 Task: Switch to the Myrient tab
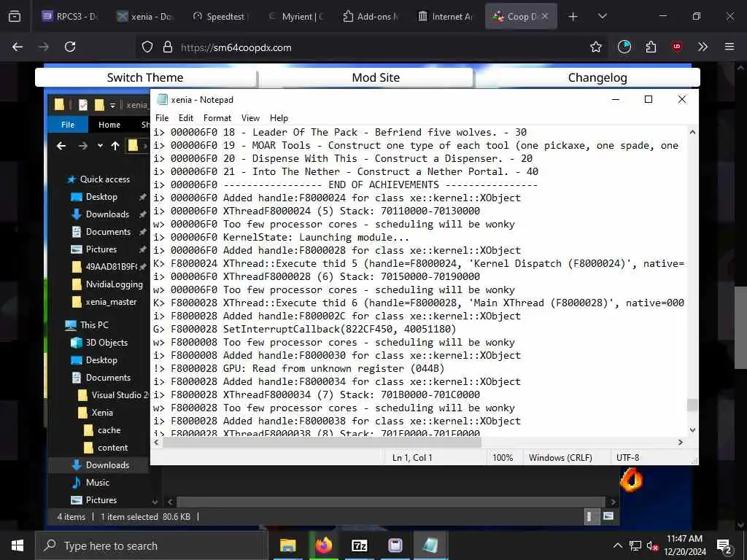pos(295,17)
